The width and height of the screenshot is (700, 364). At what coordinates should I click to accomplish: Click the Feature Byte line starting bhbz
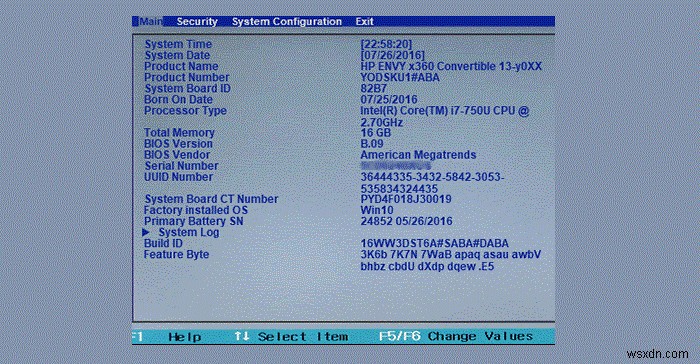pos(427,267)
